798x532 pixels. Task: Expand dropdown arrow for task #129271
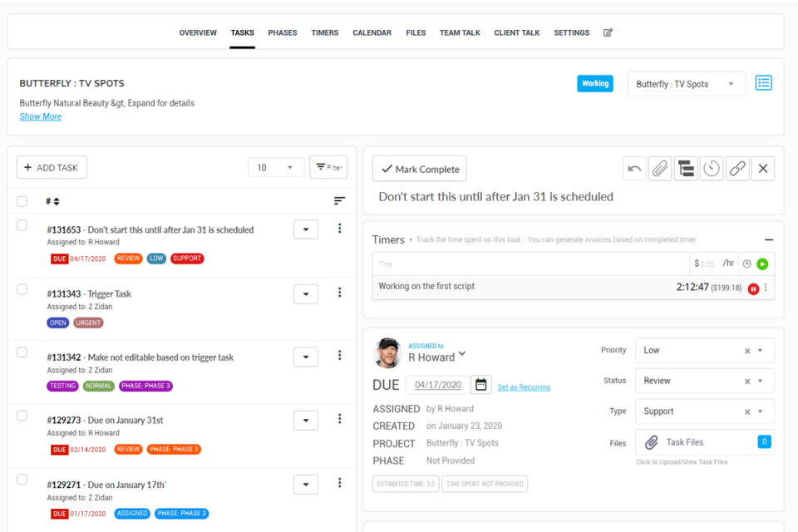[x=306, y=484]
